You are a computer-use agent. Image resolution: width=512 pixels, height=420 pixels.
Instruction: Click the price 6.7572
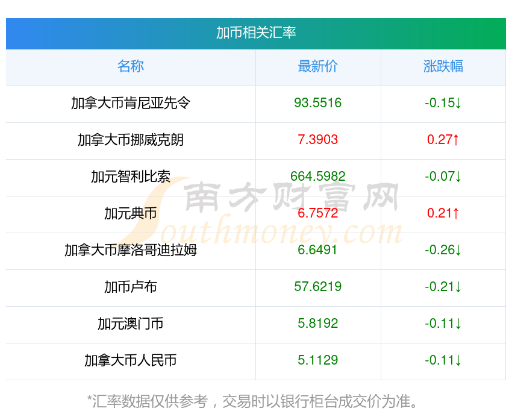tap(317, 213)
